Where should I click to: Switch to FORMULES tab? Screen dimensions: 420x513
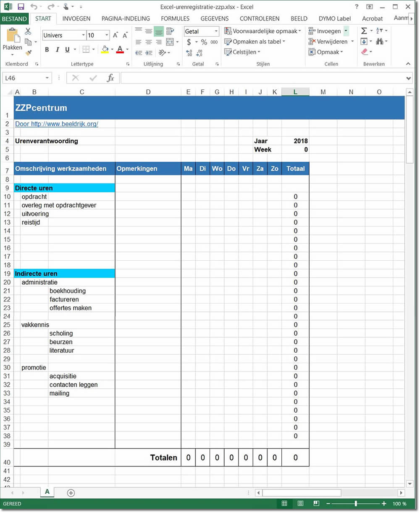tap(175, 18)
